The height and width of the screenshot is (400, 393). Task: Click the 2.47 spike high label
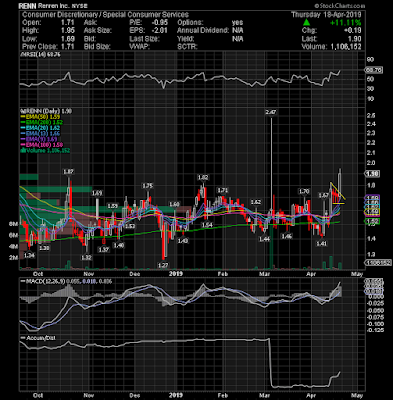coord(271,112)
